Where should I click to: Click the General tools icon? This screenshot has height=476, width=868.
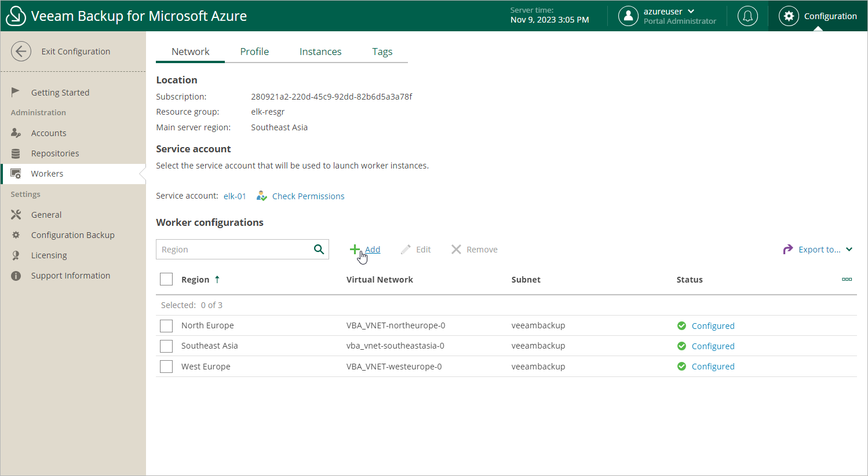[x=16, y=215]
